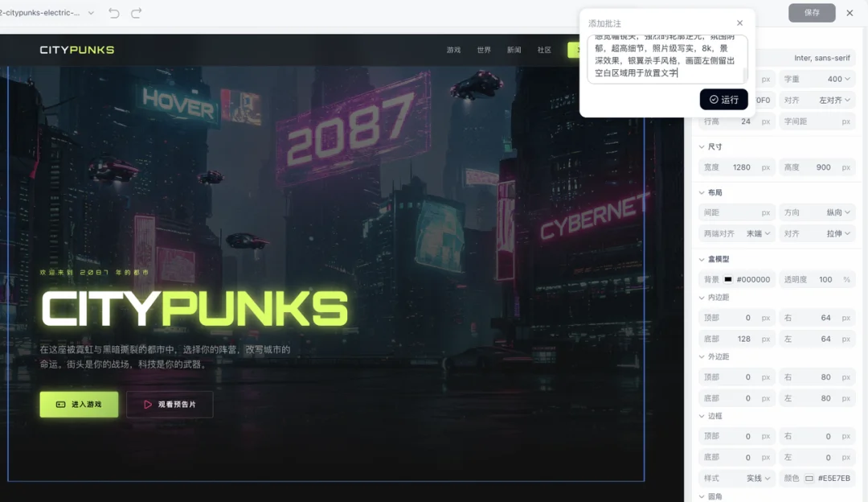Edit the margin 左 80 field
This screenshot has height=502, width=868.
coord(817,398)
